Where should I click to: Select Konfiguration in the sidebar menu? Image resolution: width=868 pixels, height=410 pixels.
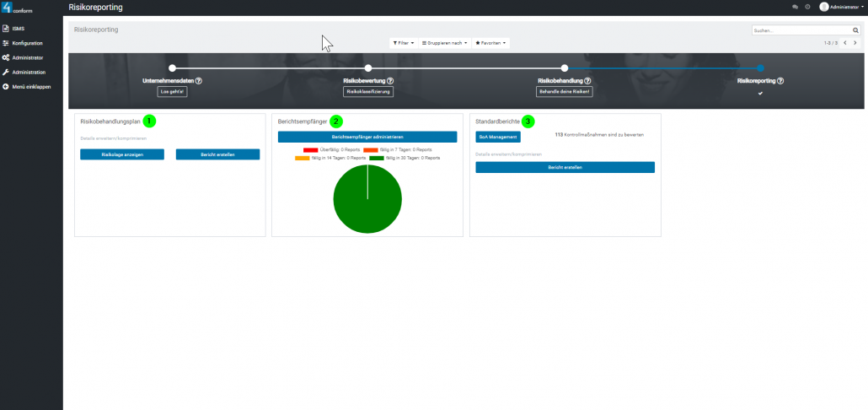pos(27,43)
